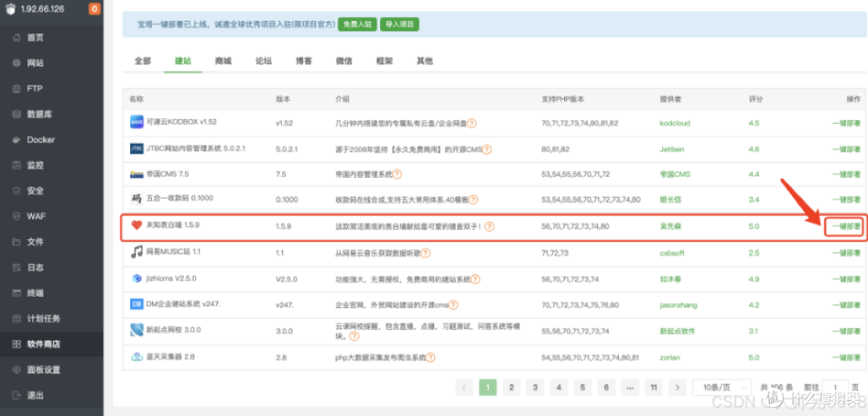Click the help icon in the 蓝天采集器 row
Image resolution: width=868 pixels, height=416 pixels.
[430, 358]
